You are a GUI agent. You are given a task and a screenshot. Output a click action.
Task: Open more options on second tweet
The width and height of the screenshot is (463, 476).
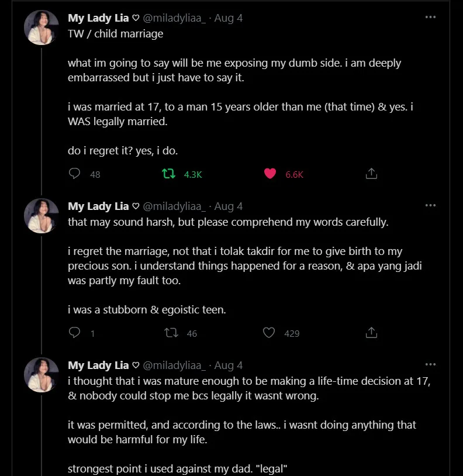click(431, 205)
